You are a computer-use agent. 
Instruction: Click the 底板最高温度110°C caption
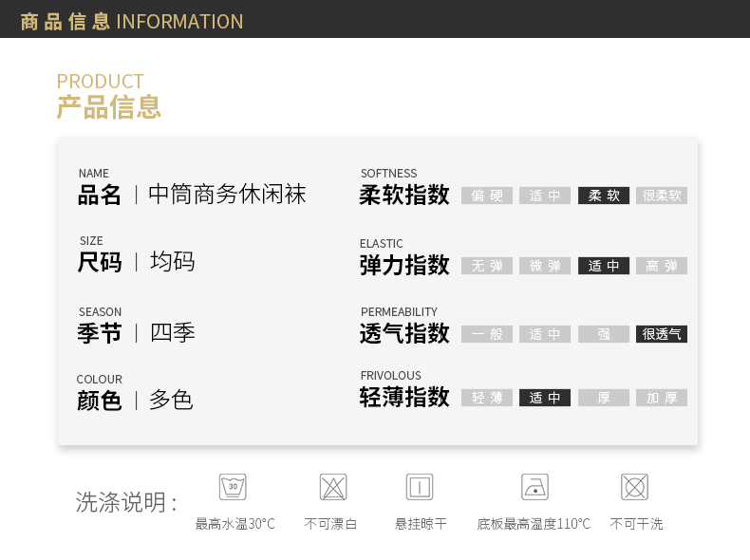click(534, 524)
